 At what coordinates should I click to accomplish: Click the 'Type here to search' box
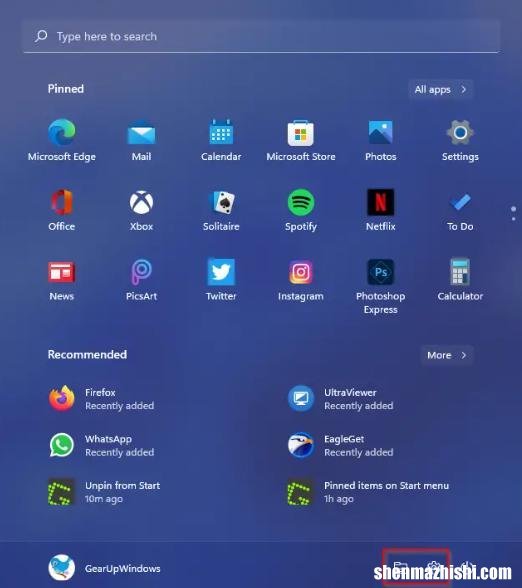(x=261, y=36)
